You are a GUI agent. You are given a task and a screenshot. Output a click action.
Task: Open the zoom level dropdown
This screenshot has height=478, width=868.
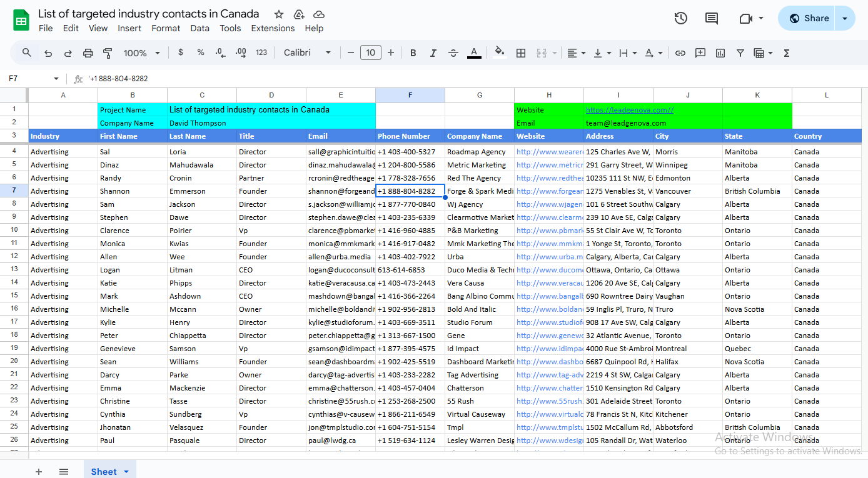tap(142, 53)
